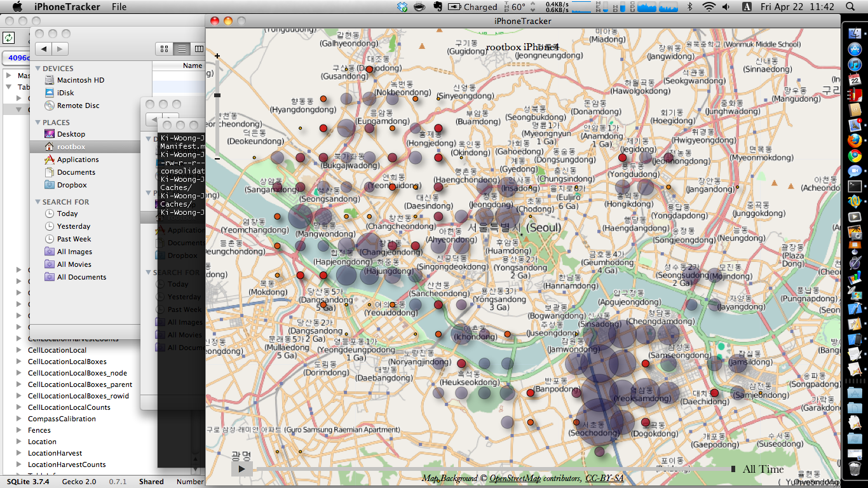This screenshot has width=868, height=488.
Task: Play the location history animation
Action: click(x=241, y=469)
